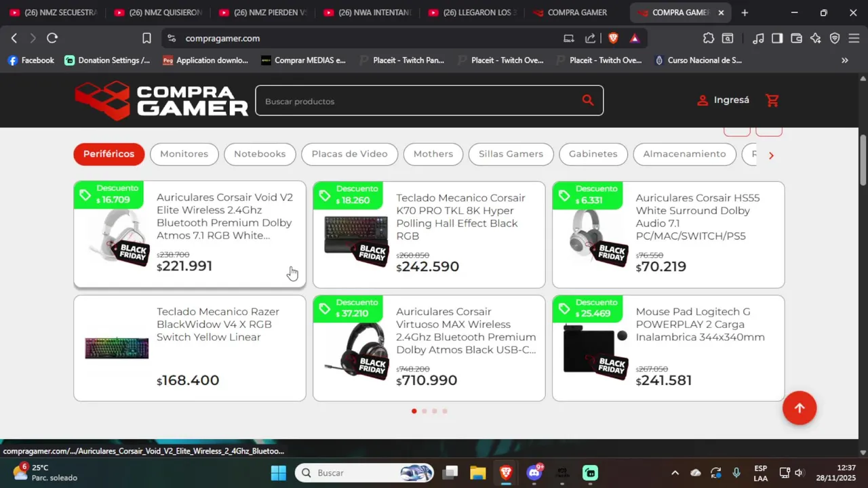Screen dimensions: 868x488
Task: Open the Application download bookmark
Action: pyautogui.click(x=205, y=60)
